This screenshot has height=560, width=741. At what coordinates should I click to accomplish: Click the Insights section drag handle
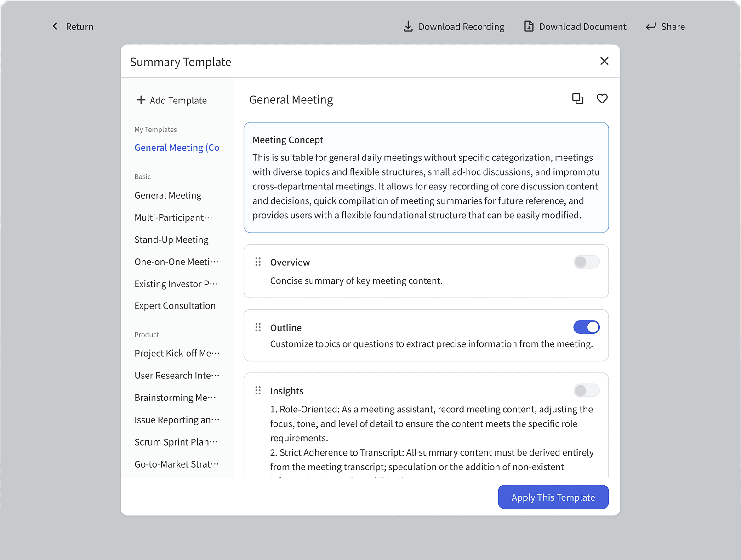click(258, 391)
